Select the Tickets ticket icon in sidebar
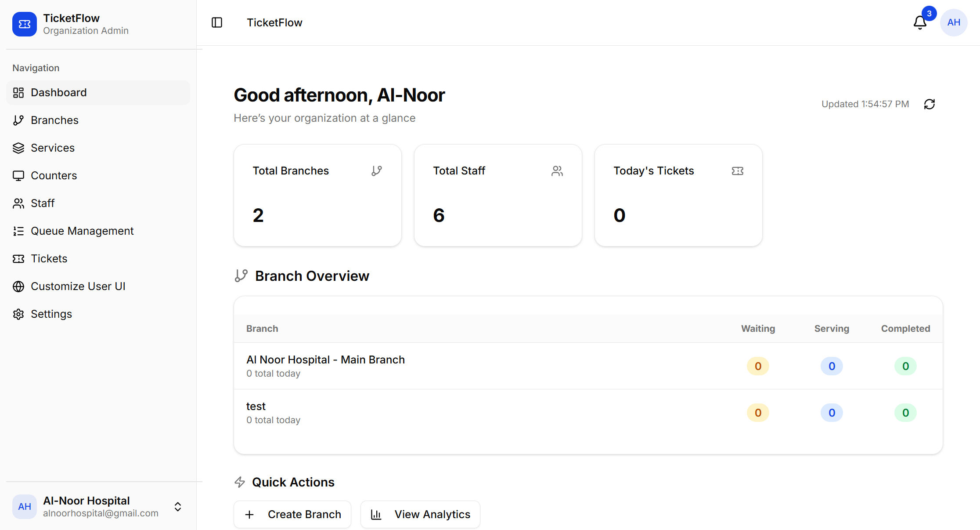This screenshot has height=530, width=980. [x=18, y=258]
